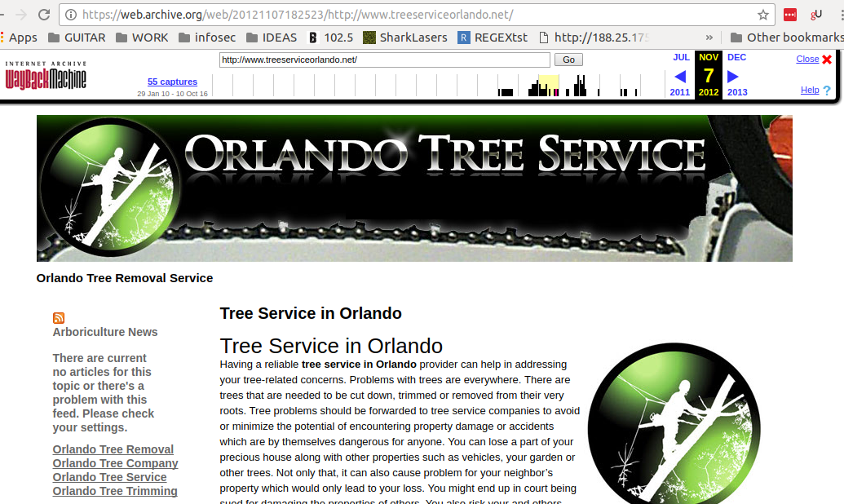
Task: Open the Orlando Tree Company link
Action: point(115,463)
